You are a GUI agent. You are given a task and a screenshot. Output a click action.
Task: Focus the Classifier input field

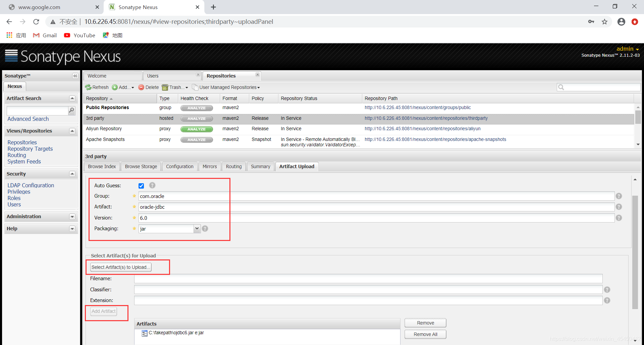pyautogui.click(x=368, y=290)
